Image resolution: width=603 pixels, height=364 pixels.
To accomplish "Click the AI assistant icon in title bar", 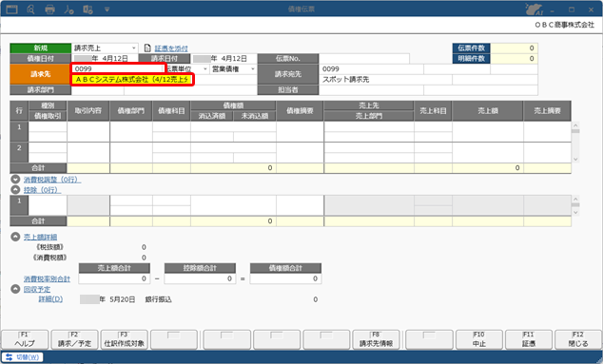I will 534,10.
